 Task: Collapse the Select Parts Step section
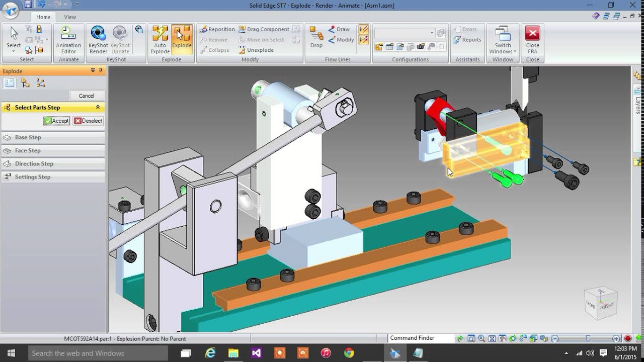coord(98,107)
